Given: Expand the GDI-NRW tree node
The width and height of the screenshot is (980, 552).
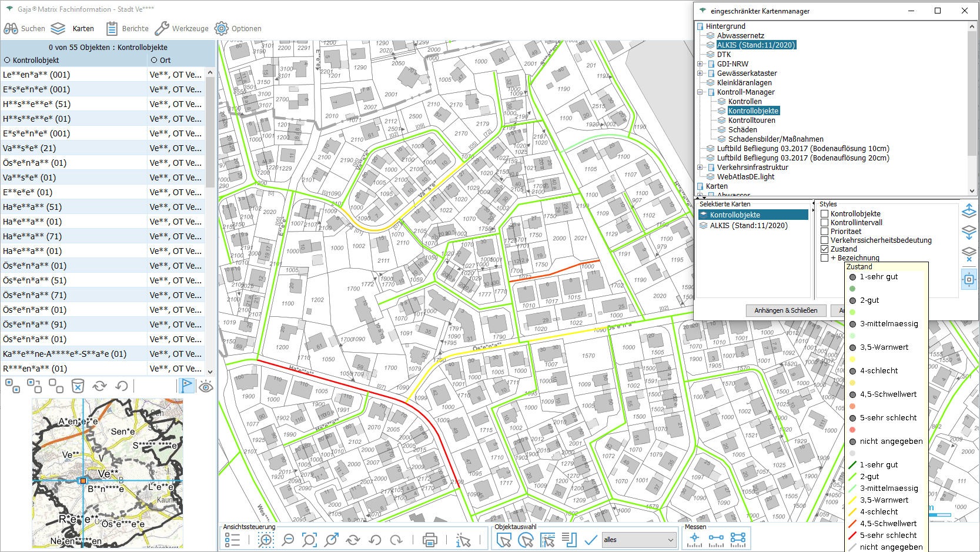Looking at the screenshot, I should 700,64.
